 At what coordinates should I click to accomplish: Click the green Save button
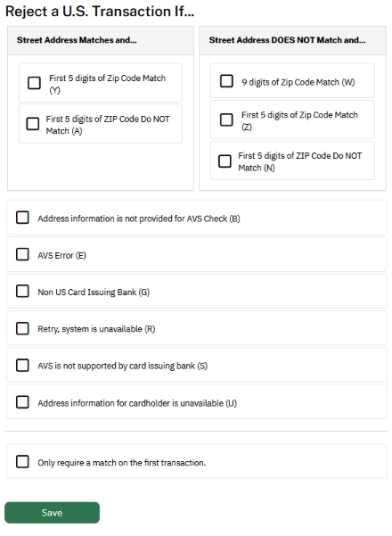(x=52, y=513)
